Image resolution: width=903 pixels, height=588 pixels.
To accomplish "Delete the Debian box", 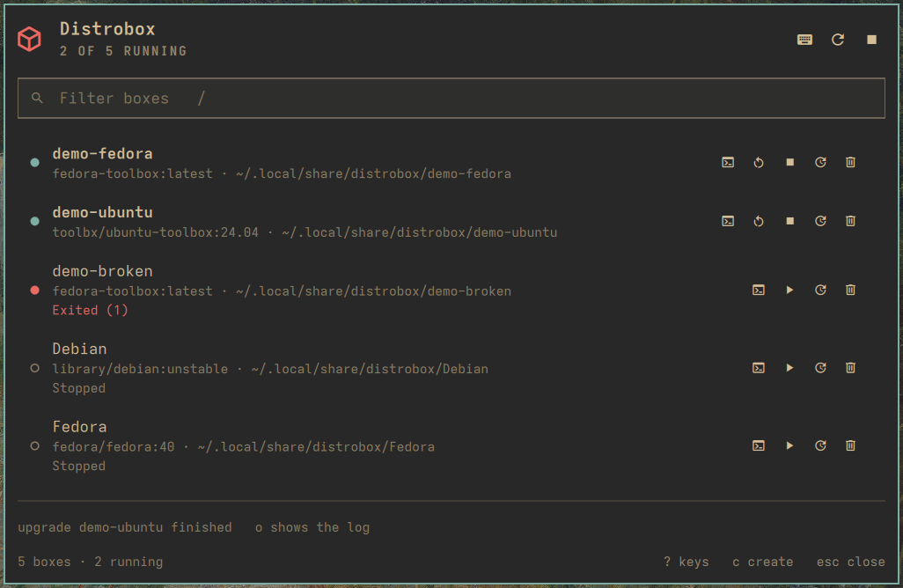I will click(850, 367).
